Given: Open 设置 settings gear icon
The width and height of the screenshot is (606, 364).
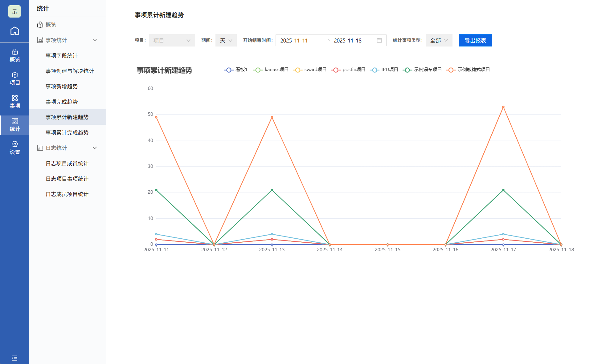Looking at the screenshot, I should (14, 148).
